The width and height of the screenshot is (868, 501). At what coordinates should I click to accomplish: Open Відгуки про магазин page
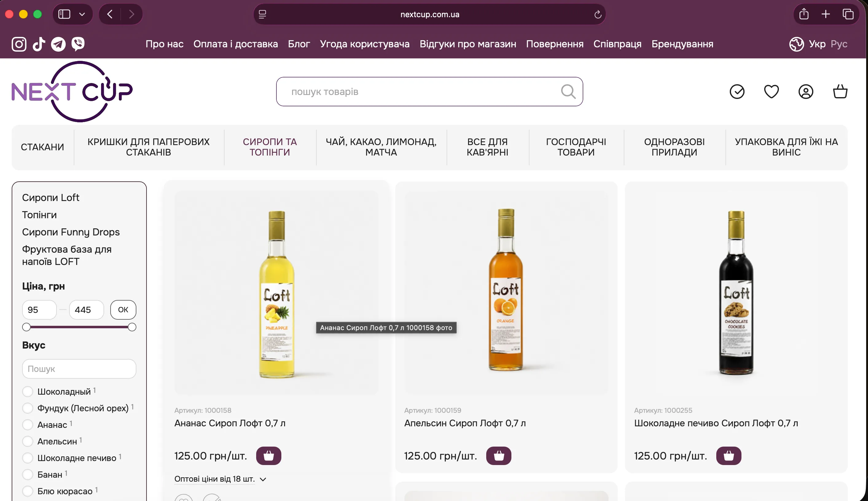[x=468, y=44]
